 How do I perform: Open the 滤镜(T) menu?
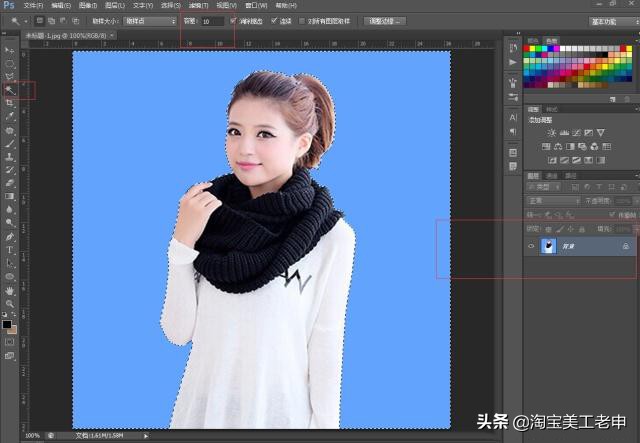(x=198, y=5)
